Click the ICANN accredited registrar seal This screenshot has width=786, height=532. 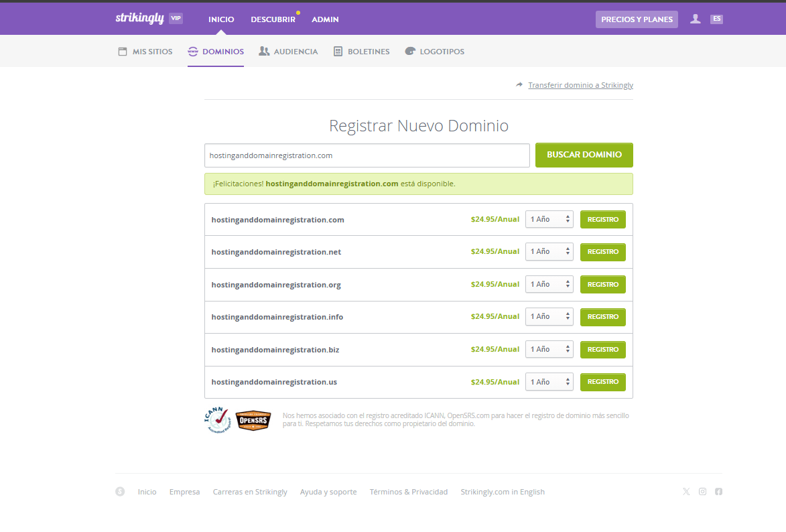click(x=218, y=421)
